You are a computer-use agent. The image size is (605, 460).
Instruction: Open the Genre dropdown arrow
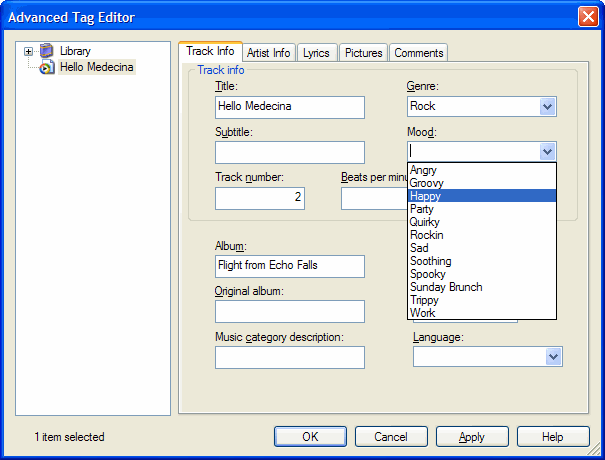(547, 107)
